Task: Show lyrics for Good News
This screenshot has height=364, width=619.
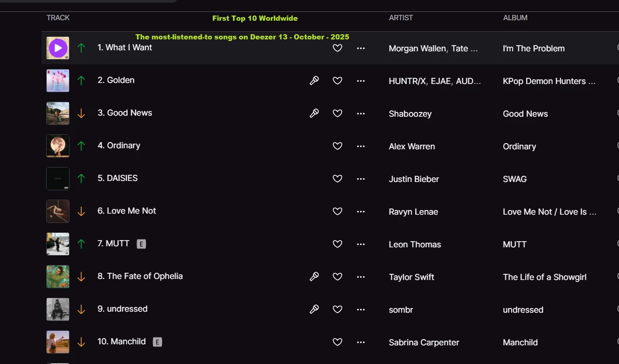Action: (x=314, y=114)
